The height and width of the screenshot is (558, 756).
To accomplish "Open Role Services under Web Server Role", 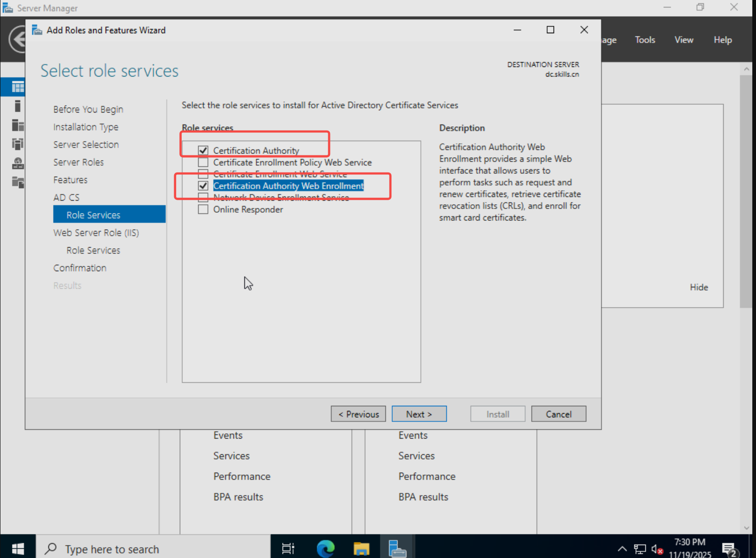I will click(x=93, y=250).
